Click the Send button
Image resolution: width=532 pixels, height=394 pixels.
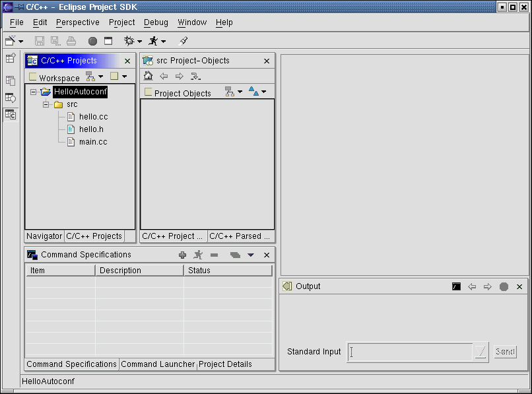[x=505, y=352]
